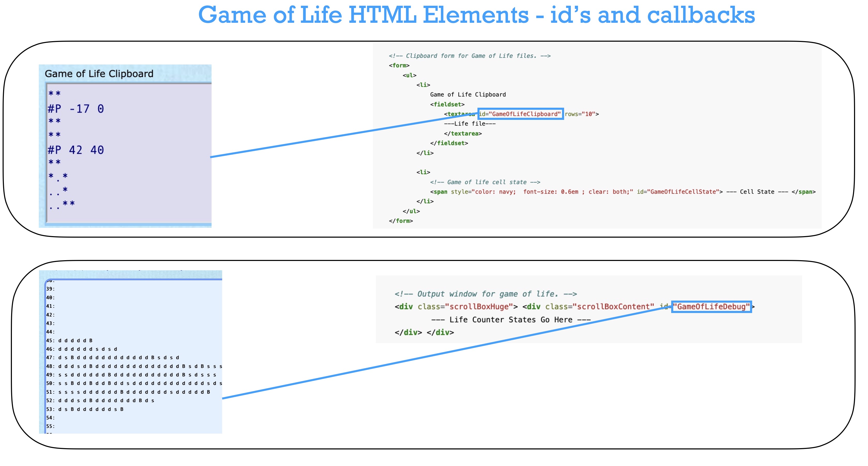Click the opening <fieldset> tag in the code
This screenshot has width=868, height=466.
coord(447,104)
